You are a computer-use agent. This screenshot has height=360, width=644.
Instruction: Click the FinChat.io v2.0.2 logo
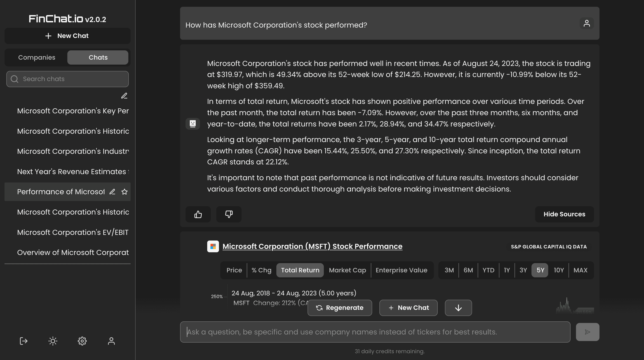[x=68, y=19]
